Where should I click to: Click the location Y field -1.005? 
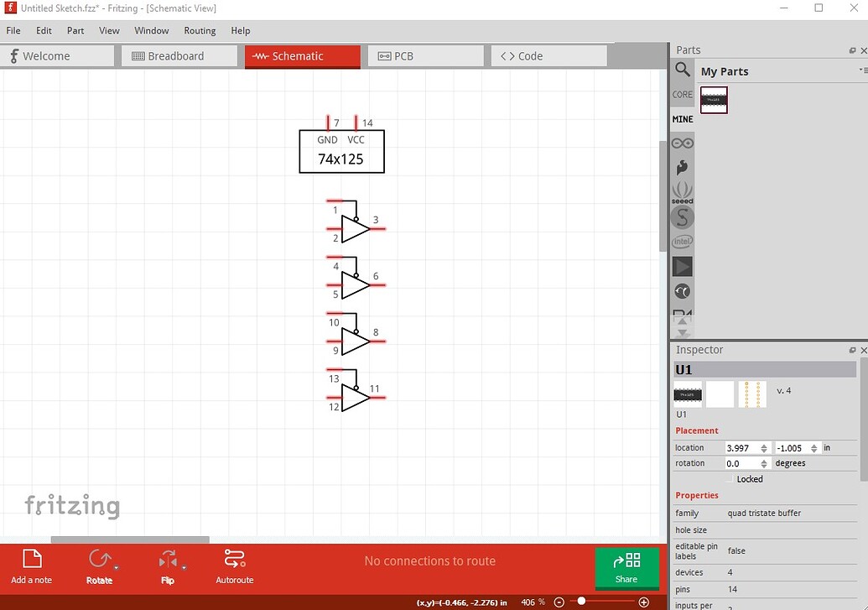[x=792, y=448]
